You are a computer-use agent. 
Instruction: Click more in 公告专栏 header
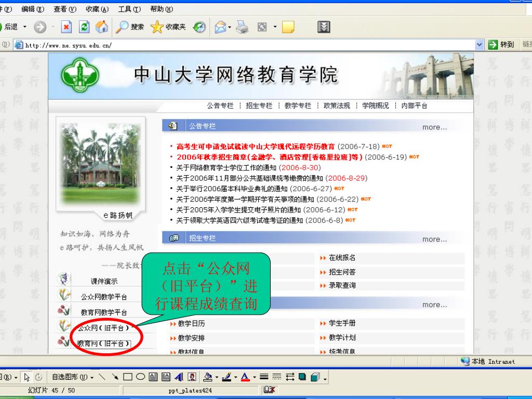click(435, 127)
